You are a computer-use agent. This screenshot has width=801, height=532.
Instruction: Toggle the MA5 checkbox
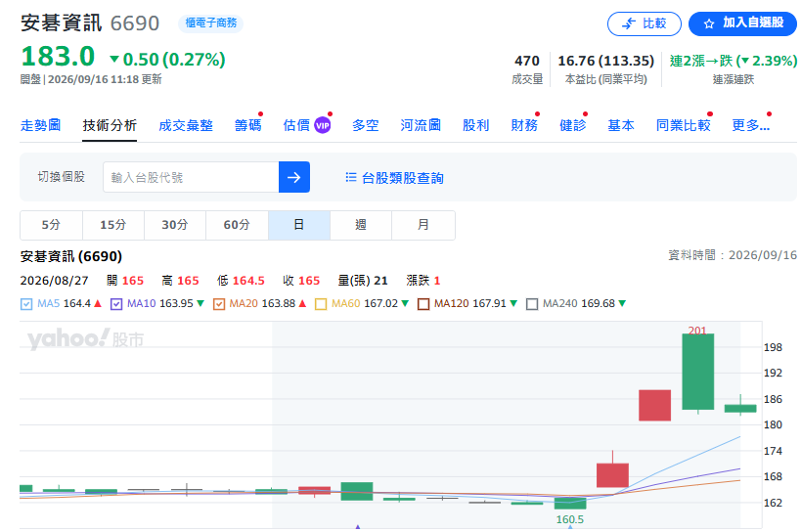[x=26, y=304]
